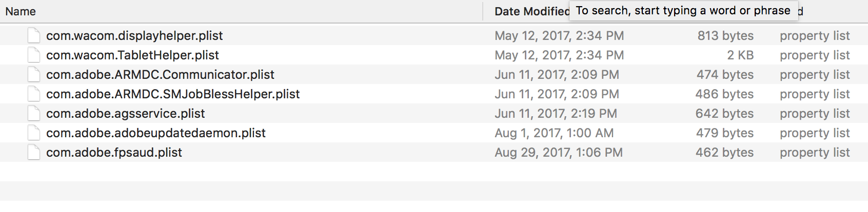Select com.adobe.agsservice.plist in the list

[125, 114]
